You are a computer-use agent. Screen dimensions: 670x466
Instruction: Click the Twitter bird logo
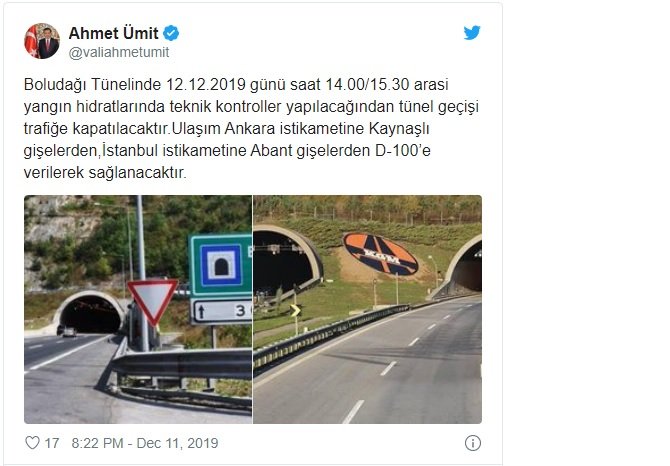coord(472,32)
